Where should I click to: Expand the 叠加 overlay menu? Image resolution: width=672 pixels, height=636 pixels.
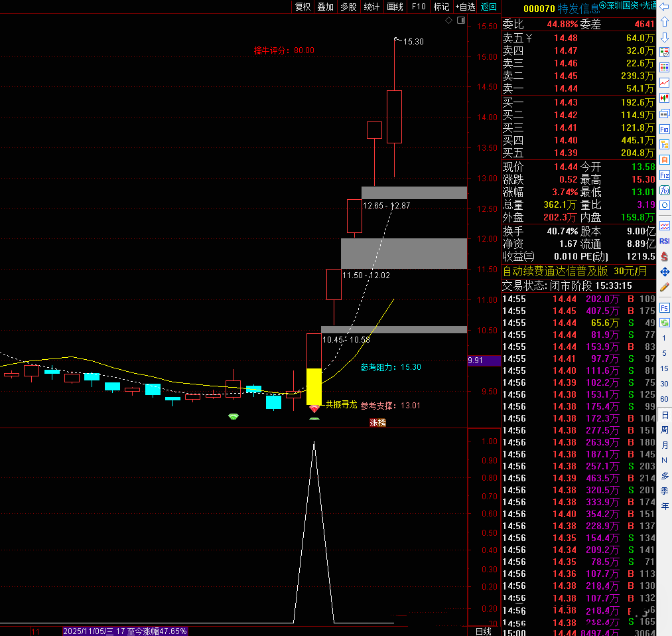[325, 7]
